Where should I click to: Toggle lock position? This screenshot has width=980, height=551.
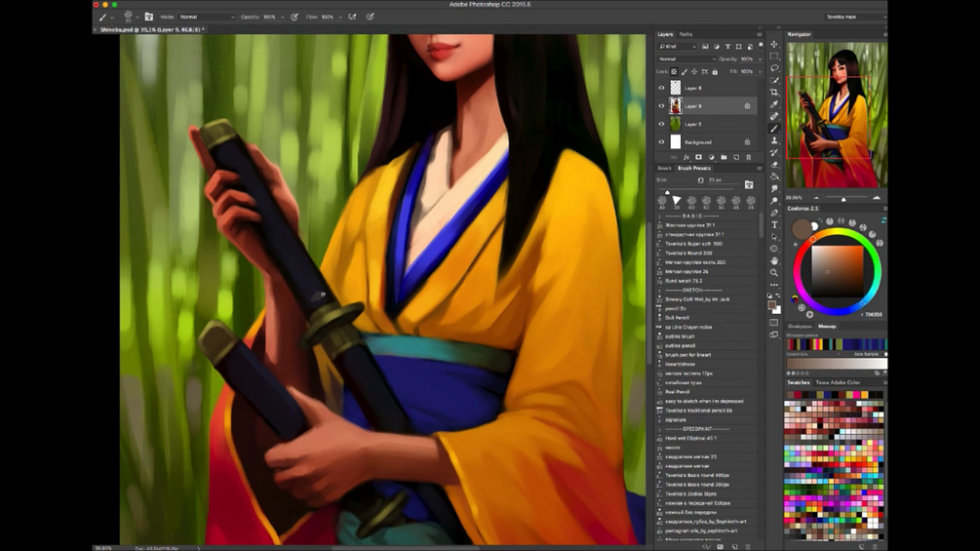pos(694,72)
